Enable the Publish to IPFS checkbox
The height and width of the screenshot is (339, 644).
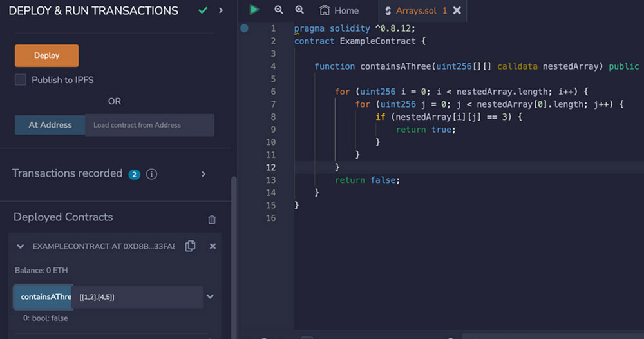click(x=21, y=80)
